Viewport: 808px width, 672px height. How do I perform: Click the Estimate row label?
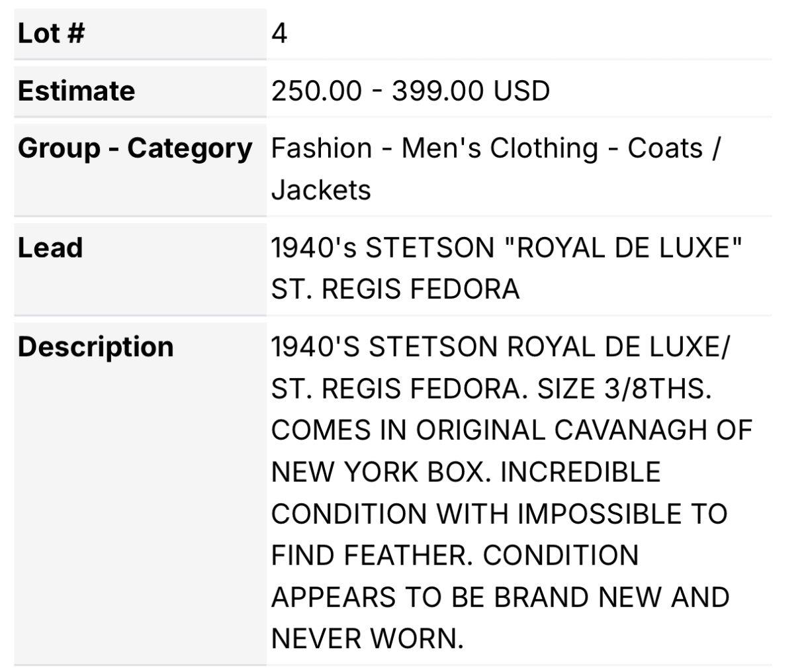pos(76,91)
